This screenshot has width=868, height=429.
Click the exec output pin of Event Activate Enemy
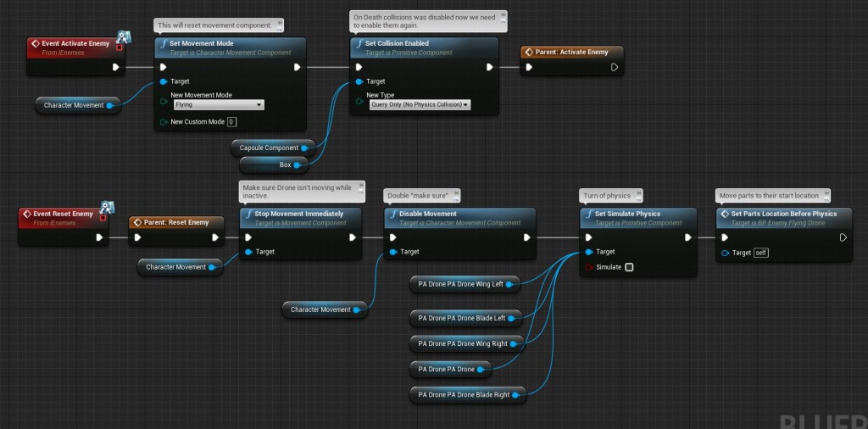coord(115,67)
